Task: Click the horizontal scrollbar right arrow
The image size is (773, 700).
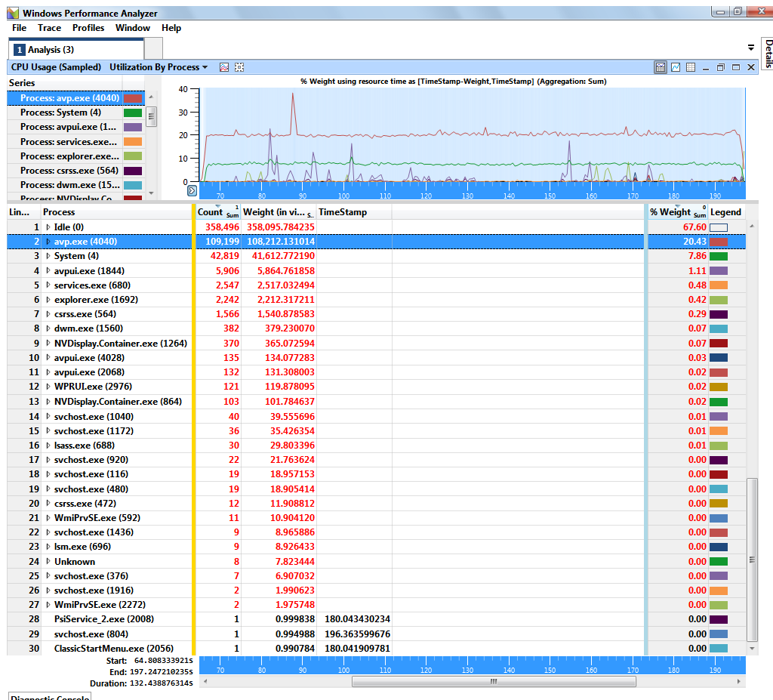Action: [x=738, y=682]
